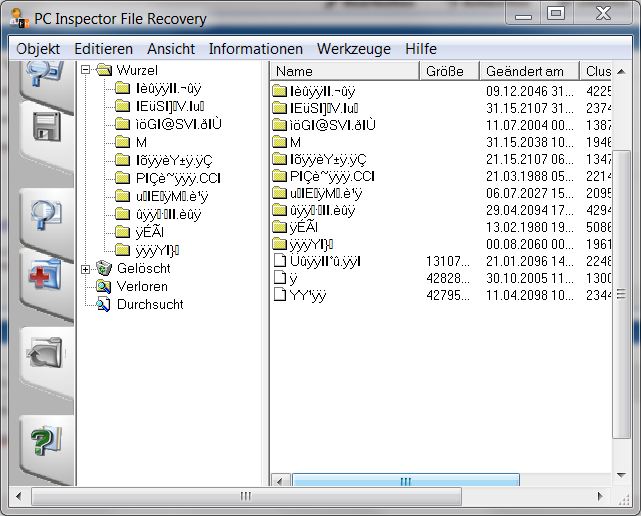This screenshot has height=516, width=641.
Task: Sort by the Name column header
Action: coord(345,71)
